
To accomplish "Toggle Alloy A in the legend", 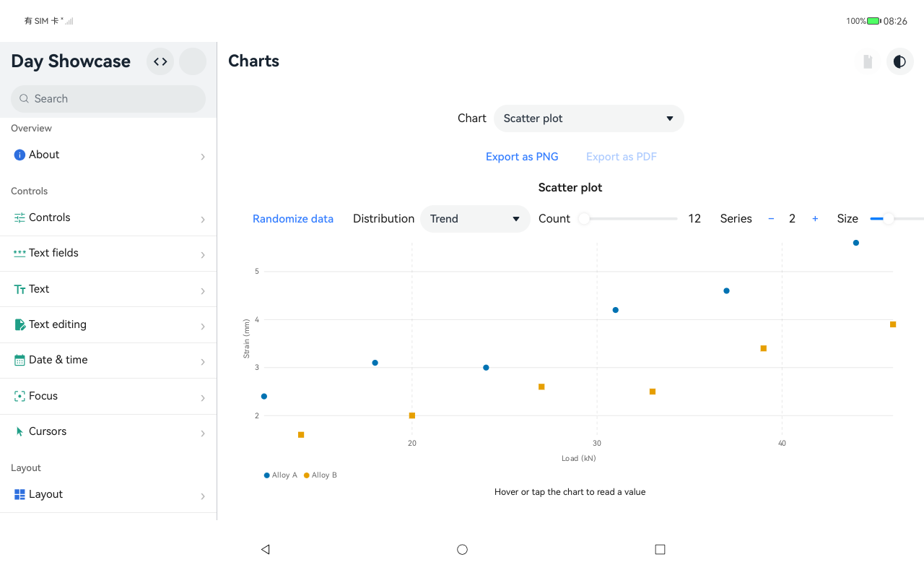I will pos(281,475).
